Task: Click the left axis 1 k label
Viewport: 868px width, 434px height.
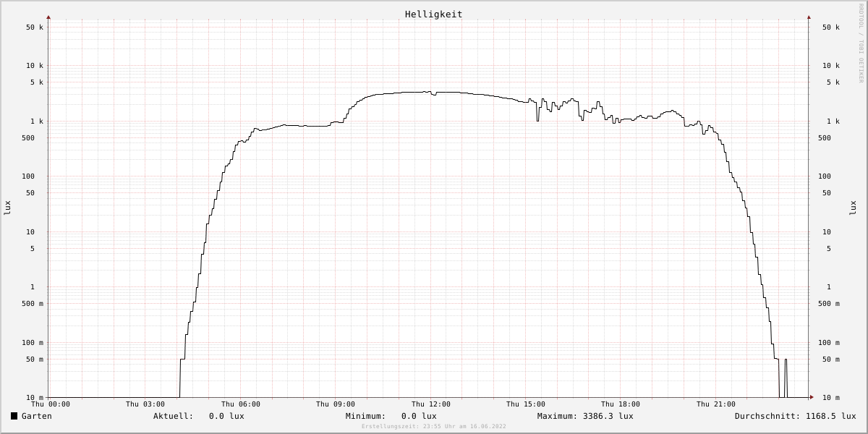Action: point(37,122)
